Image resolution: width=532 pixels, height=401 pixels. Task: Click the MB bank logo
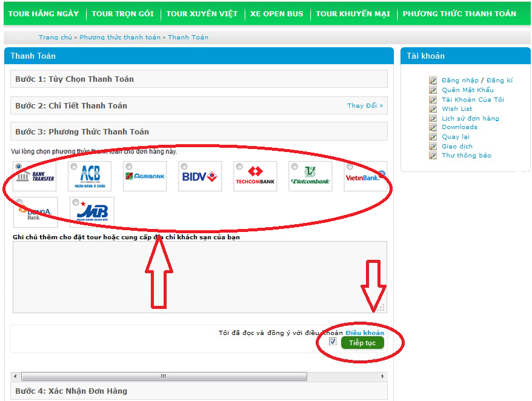point(92,213)
